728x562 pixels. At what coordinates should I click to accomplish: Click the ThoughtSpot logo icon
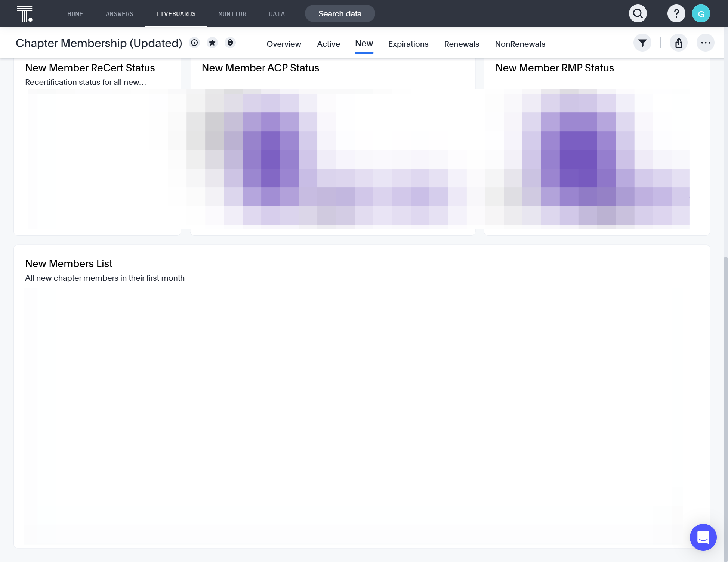[x=25, y=14]
